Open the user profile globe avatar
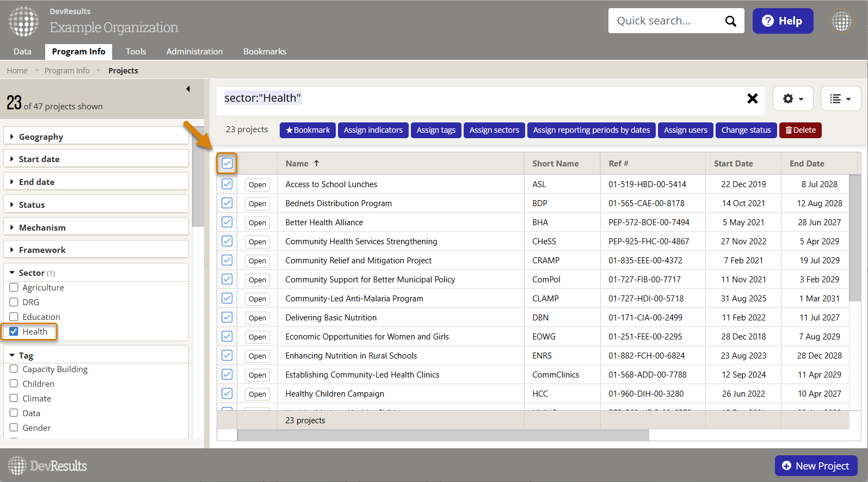The width and height of the screenshot is (868, 482). click(841, 21)
